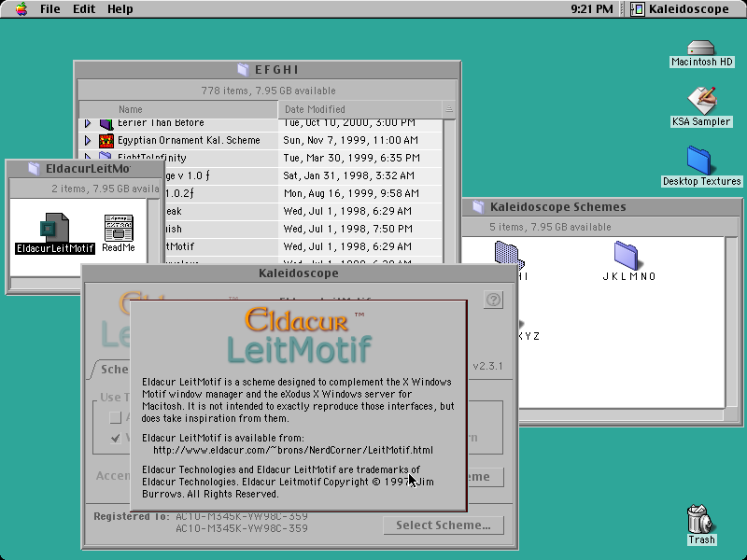
Task: Select the KSA Sampler desktop icon
Action: click(x=701, y=100)
